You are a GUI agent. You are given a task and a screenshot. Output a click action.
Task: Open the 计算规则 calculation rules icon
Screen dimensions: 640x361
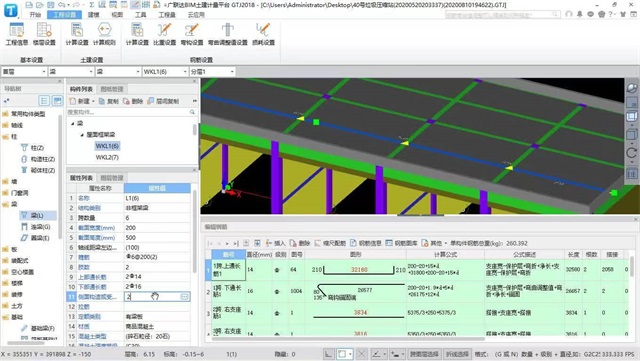coord(104,34)
